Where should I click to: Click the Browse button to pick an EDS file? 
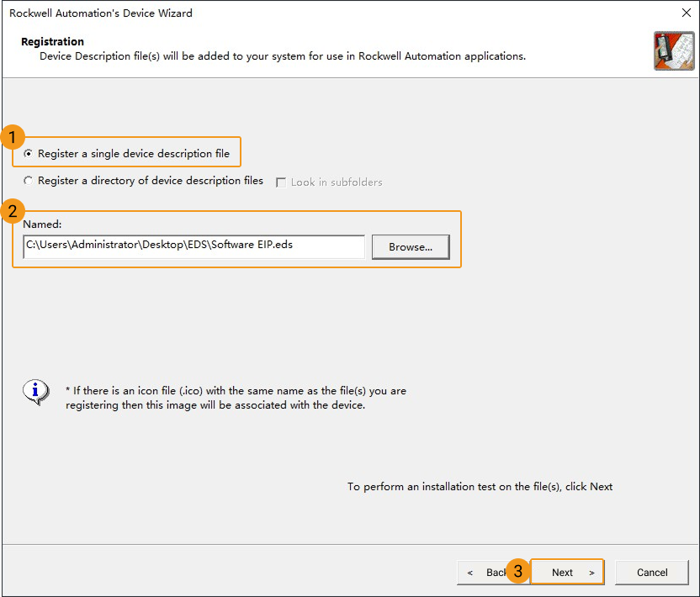tap(410, 246)
